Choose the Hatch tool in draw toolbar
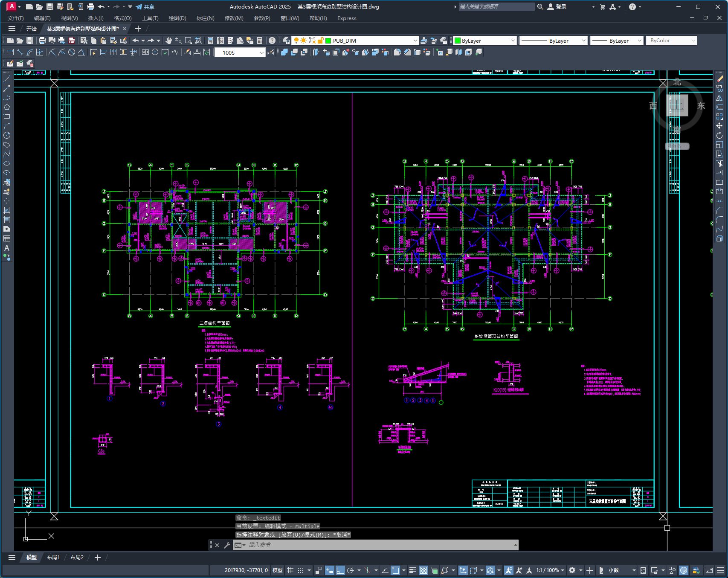The image size is (728, 578). pyautogui.click(x=7, y=210)
